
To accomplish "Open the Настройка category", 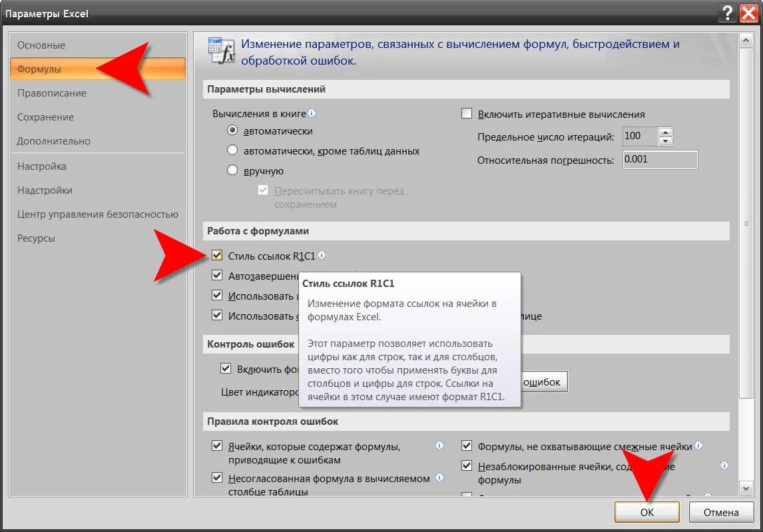I will 98,166.
